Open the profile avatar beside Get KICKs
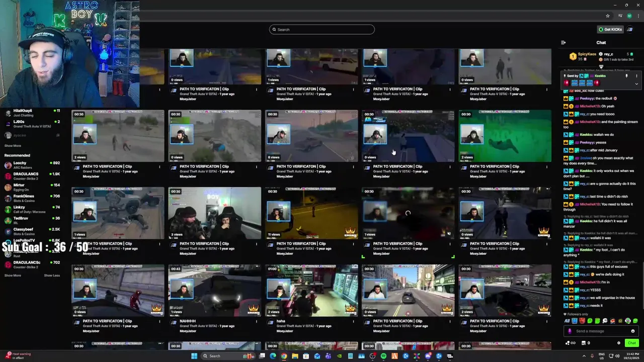This screenshot has height=362, width=644. coord(629,29)
